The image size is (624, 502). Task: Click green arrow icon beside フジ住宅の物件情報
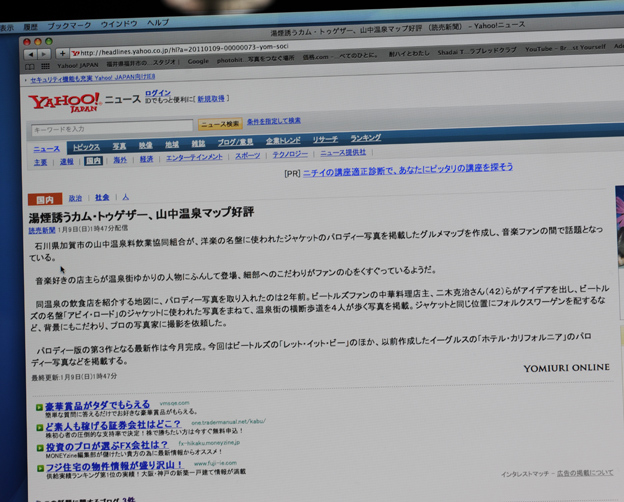(x=40, y=468)
